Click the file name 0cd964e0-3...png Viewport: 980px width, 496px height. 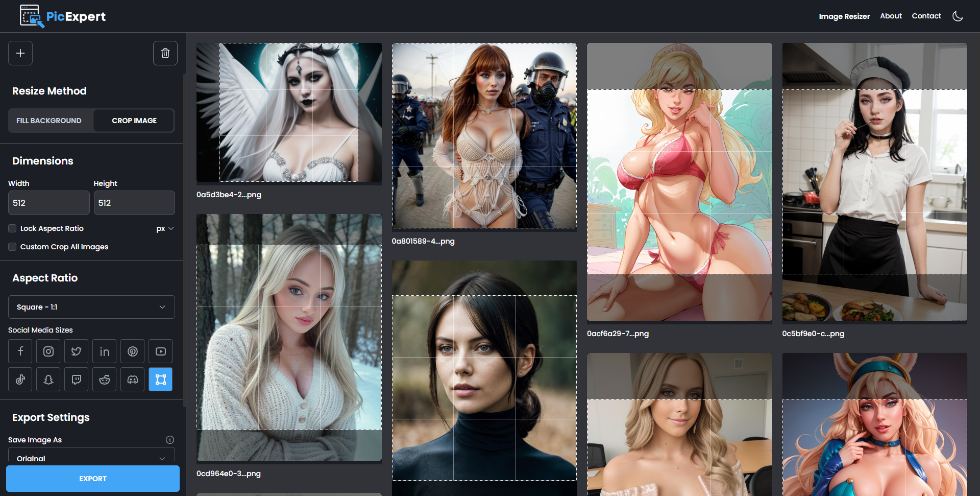coord(229,474)
